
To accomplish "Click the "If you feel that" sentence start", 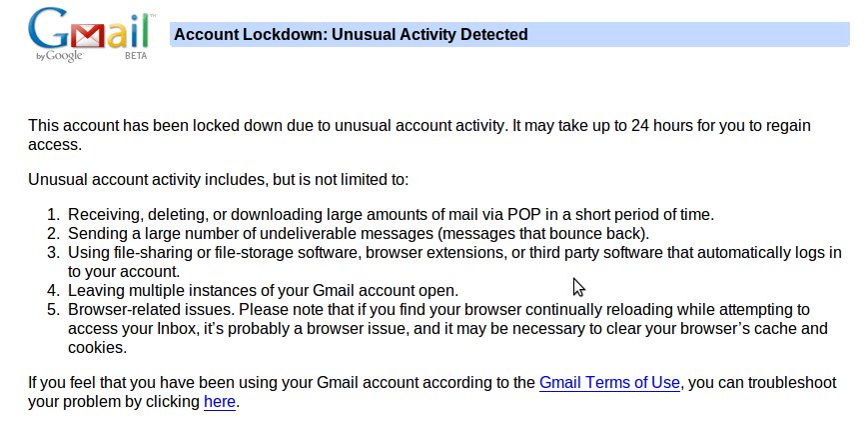I will click(x=80, y=383).
